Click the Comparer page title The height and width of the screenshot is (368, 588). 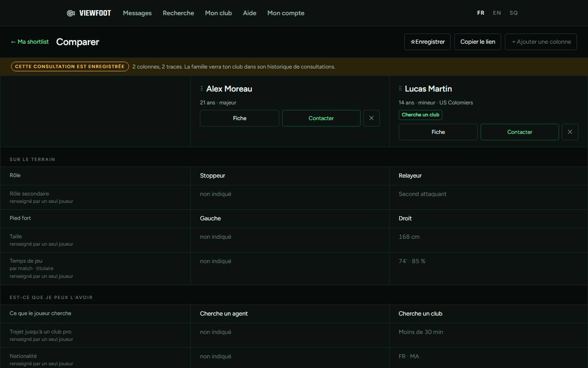78,42
